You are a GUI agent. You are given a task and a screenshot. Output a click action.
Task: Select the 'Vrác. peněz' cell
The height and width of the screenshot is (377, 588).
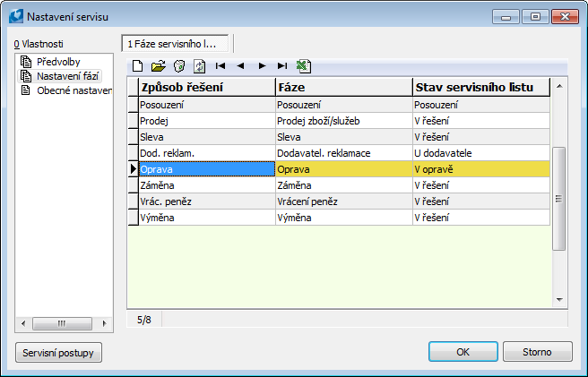[x=207, y=201]
